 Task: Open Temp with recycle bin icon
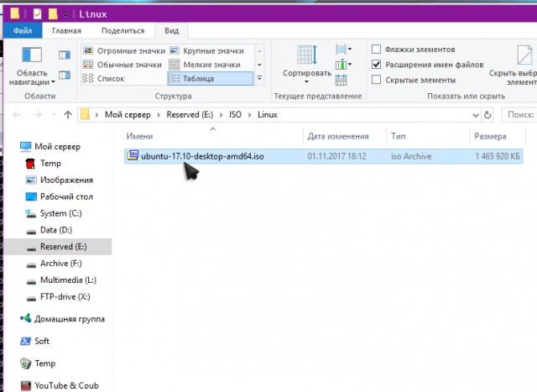38,363
